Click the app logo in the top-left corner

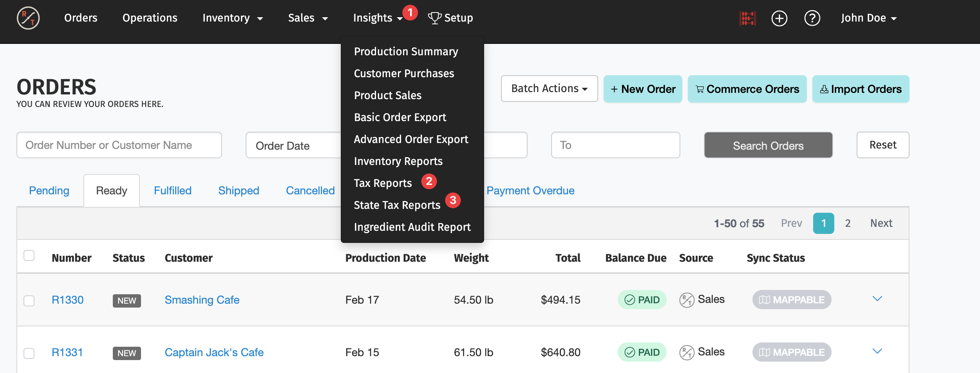(x=28, y=18)
